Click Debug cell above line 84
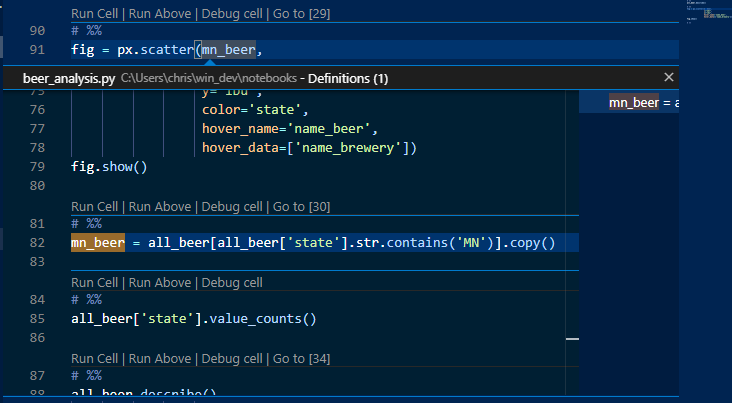This screenshot has height=403, width=732. coord(232,283)
